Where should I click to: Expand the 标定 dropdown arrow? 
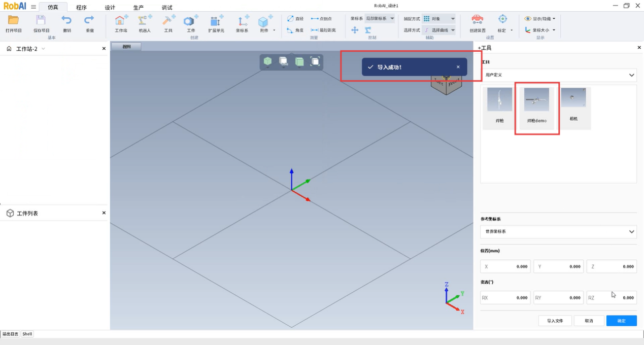pos(512,30)
